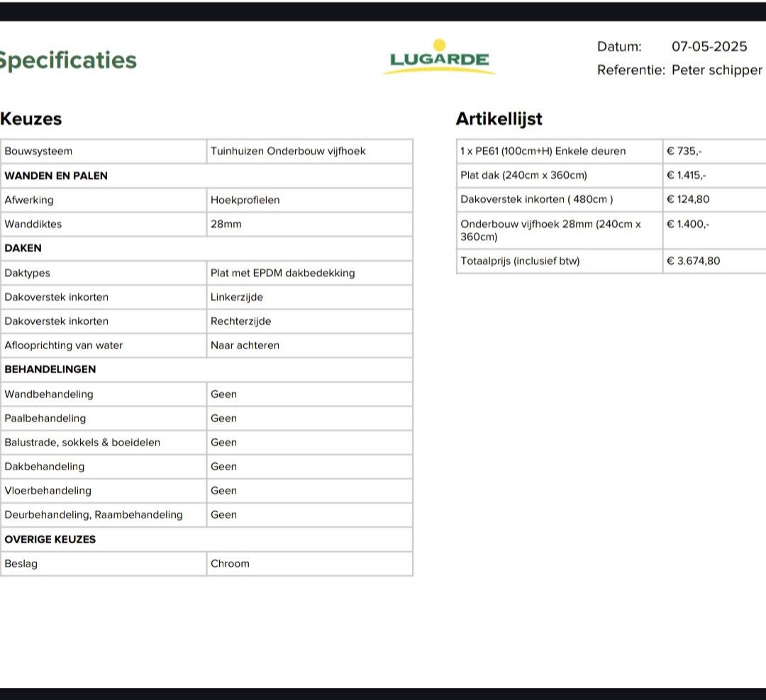Click the Dakbehandeling row label
Image resolution: width=766 pixels, height=700 pixels.
[44, 467]
